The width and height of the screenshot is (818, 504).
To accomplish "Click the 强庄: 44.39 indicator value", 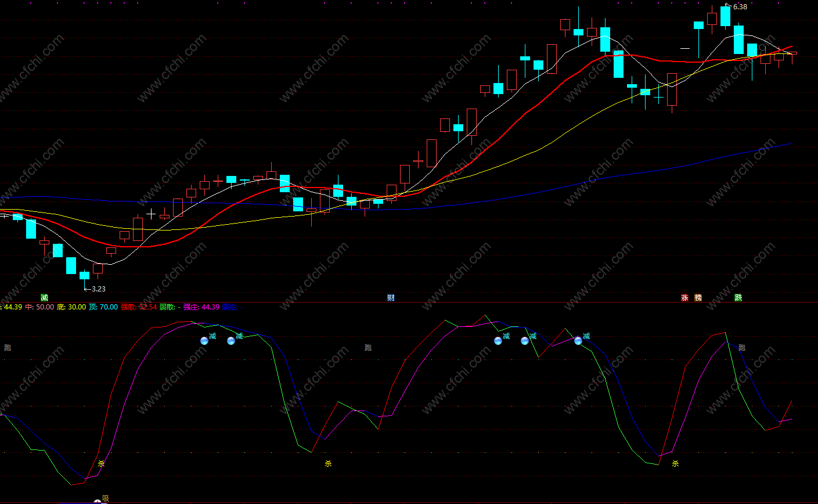I will [x=201, y=307].
